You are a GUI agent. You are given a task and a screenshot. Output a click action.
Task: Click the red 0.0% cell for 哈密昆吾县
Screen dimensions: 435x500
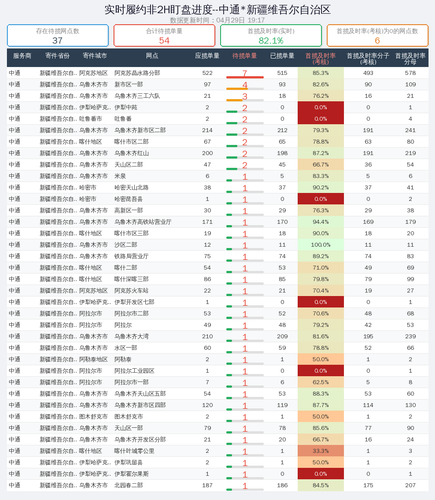point(320,199)
